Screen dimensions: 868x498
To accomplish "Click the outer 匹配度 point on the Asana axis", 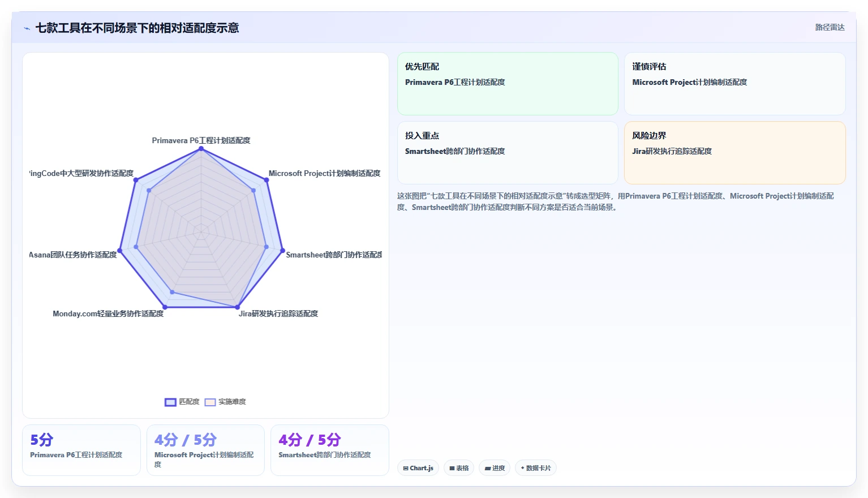I will point(119,250).
